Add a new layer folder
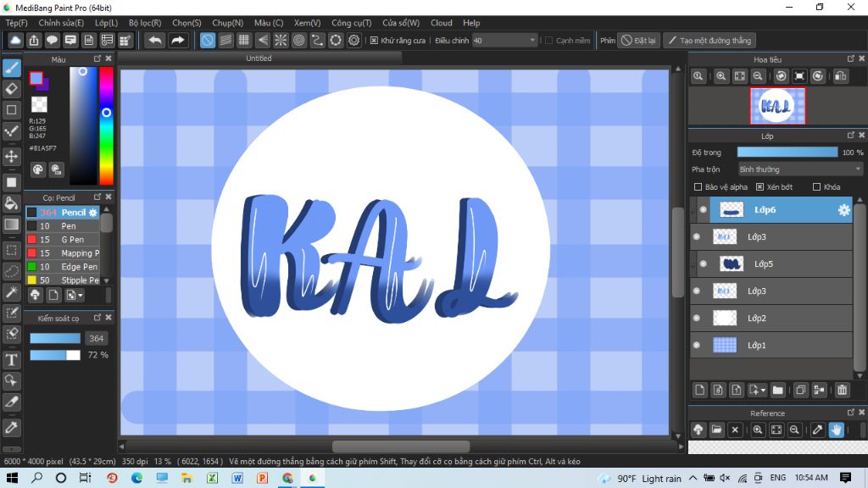The width and height of the screenshot is (868, 488). pyautogui.click(x=778, y=390)
